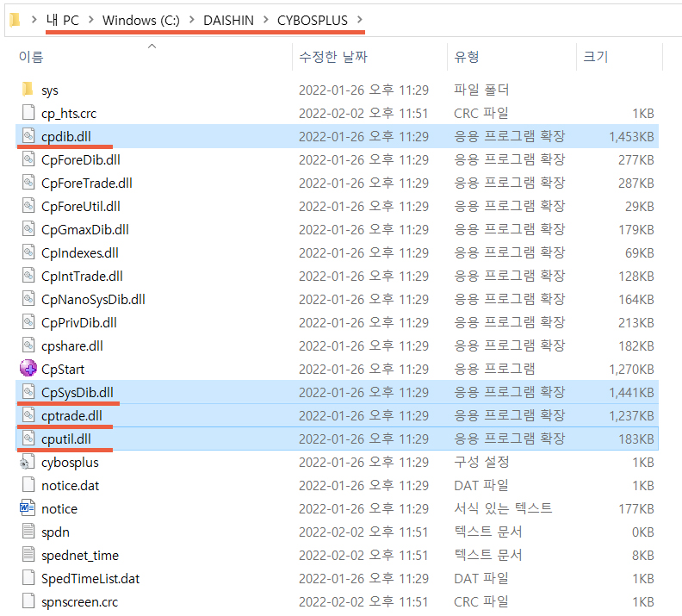Select file name CpPrivDib.dll

pos(78,323)
